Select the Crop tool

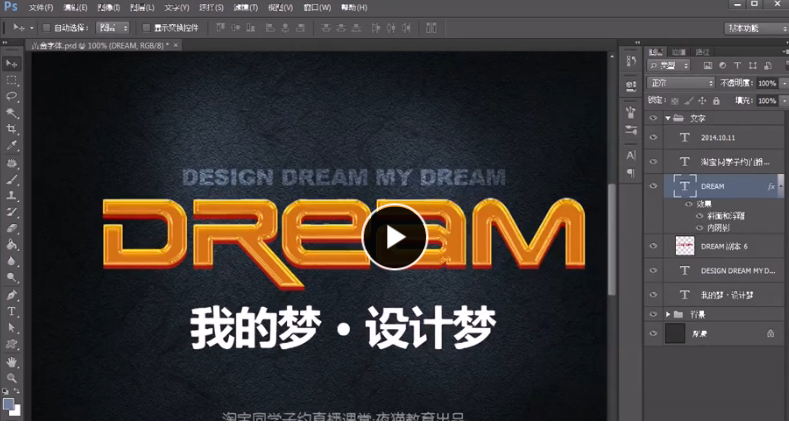[11, 129]
